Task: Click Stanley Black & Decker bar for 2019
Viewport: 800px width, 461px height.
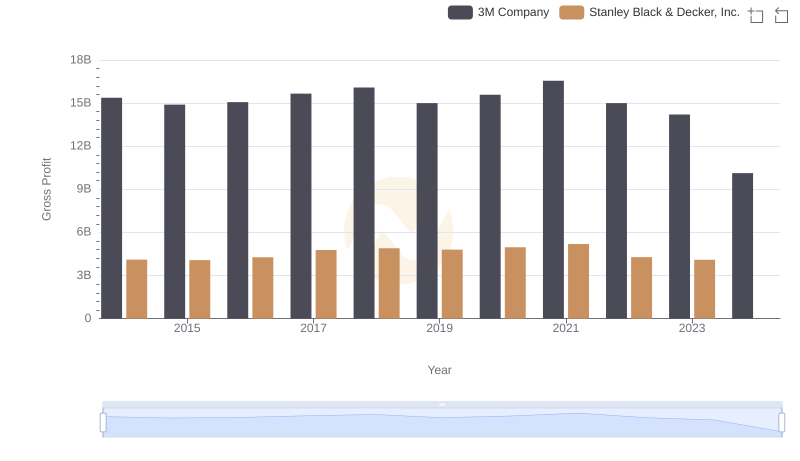Action: point(452,284)
